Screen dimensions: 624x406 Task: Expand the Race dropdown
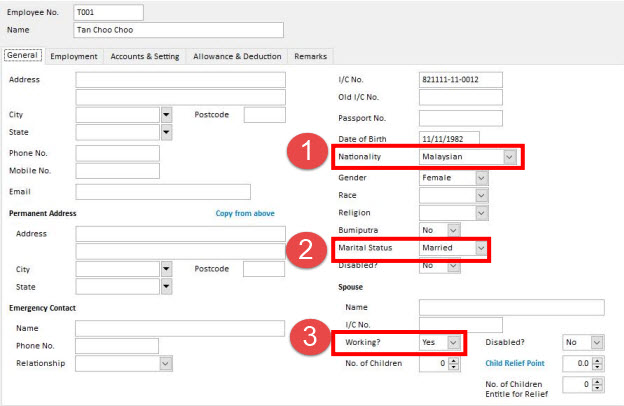(481, 195)
